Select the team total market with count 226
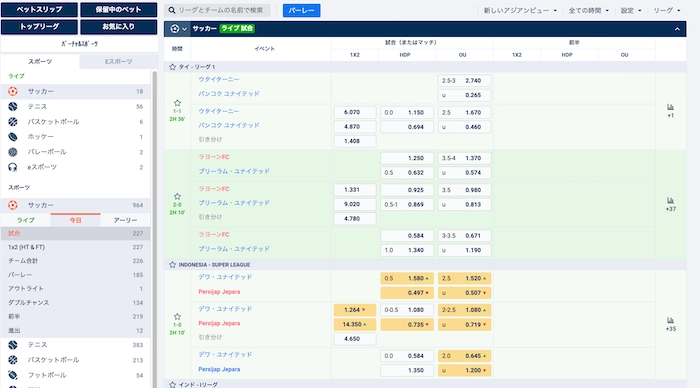The image size is (700, 388). tap(75, 261)
